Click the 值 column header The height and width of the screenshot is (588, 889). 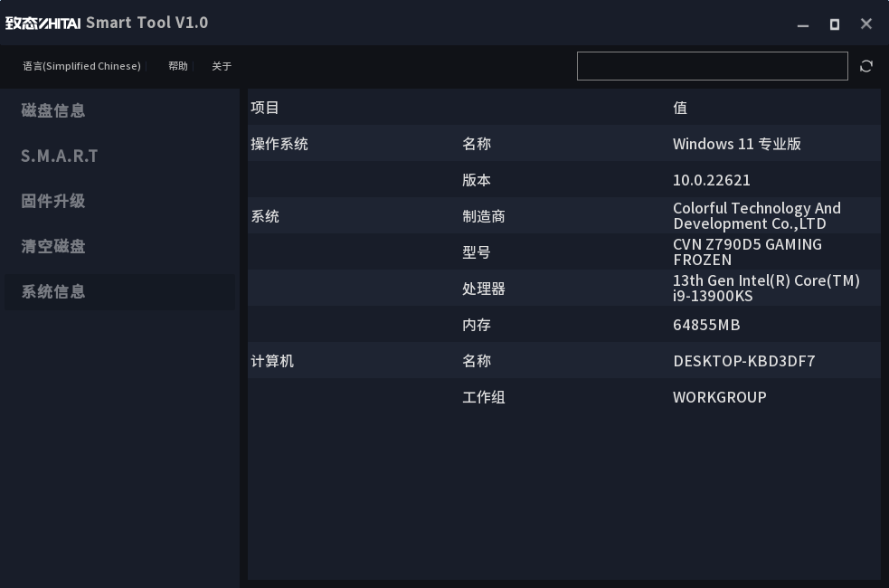point(680,108)
